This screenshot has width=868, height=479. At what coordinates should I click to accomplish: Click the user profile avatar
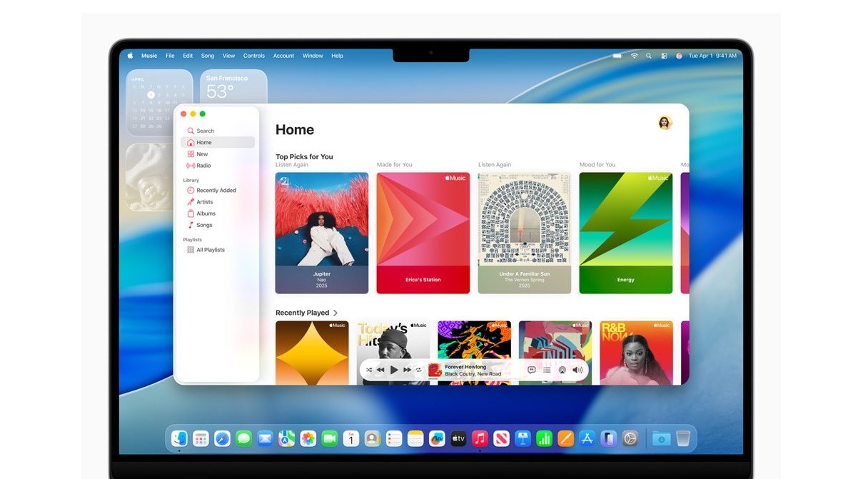click(665, 123)
